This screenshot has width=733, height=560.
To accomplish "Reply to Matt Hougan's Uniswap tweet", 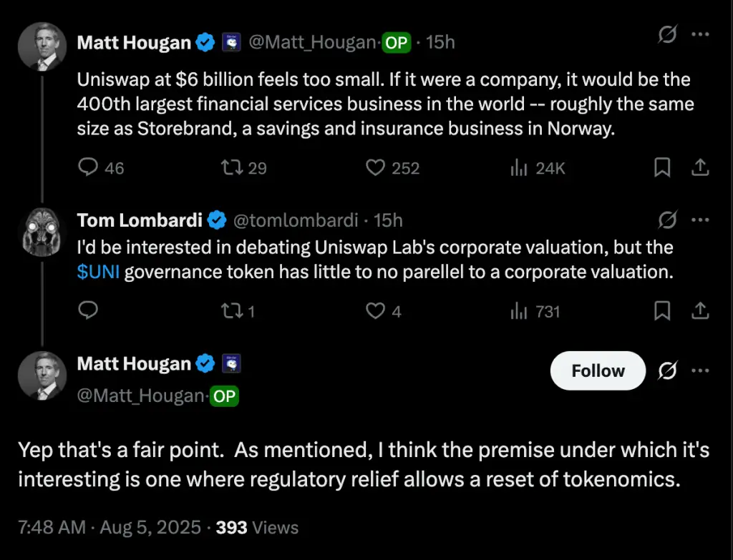I will (88, 167).
